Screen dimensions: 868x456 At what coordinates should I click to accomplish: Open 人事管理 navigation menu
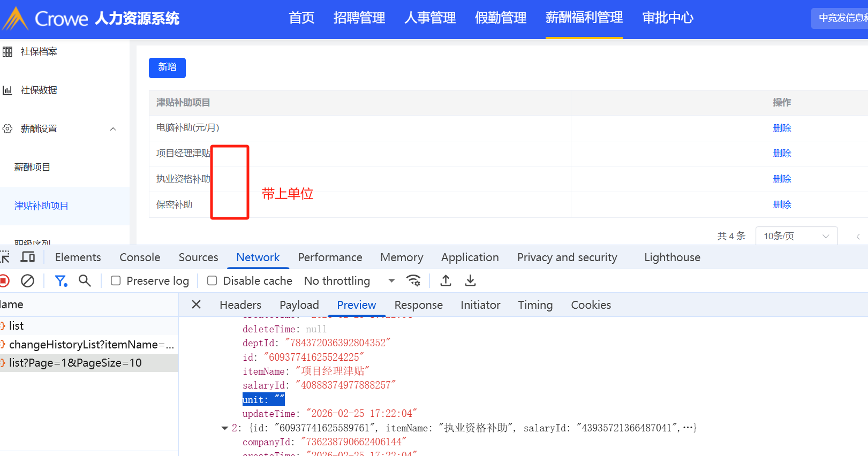[x=430, y=18]
